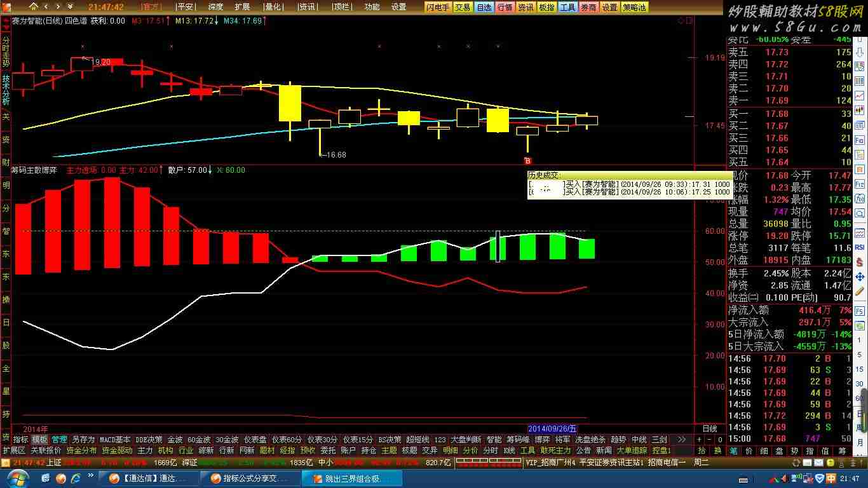Click the blue four-way arrow icon
868x488 pixels.
860,277
